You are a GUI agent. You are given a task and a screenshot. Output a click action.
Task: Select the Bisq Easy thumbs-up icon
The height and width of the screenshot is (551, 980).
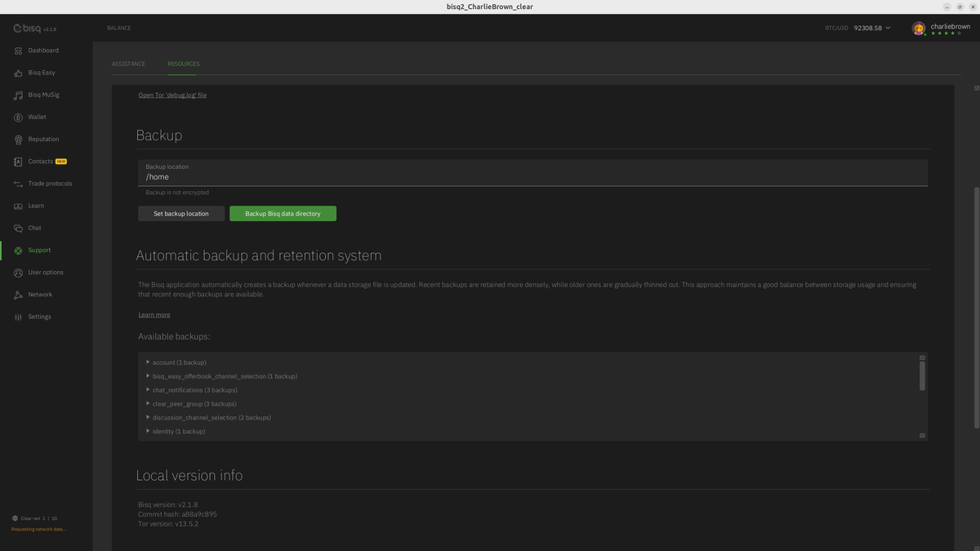pyautogui.click(x=18, y=73)
